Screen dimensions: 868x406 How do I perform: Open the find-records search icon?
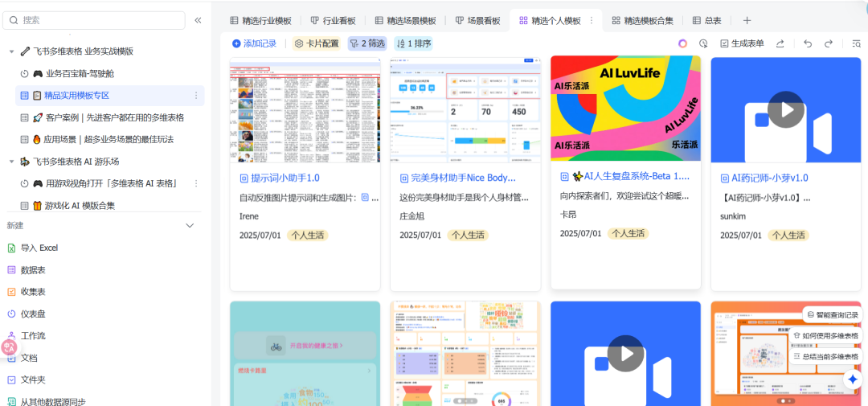(x=857, y=43)
